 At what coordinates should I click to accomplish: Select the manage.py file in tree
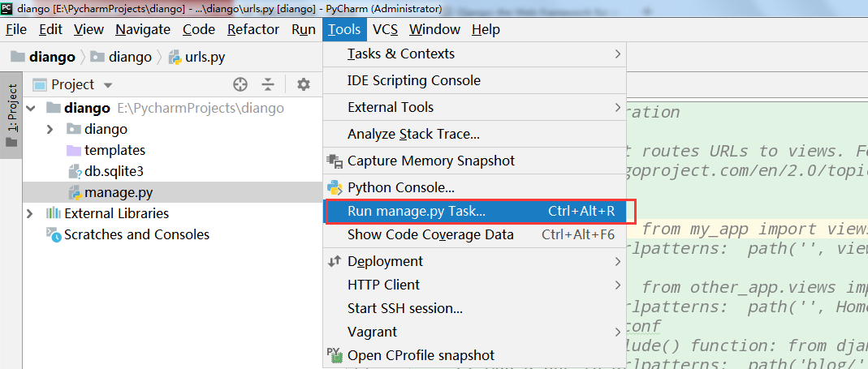coord(118,192)
